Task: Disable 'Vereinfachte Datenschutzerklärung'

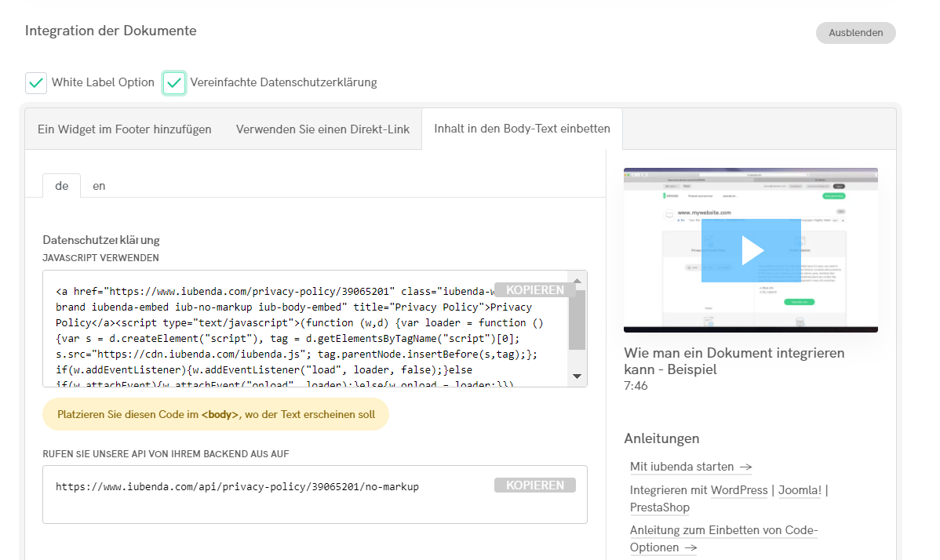Action: click(173, 82)
